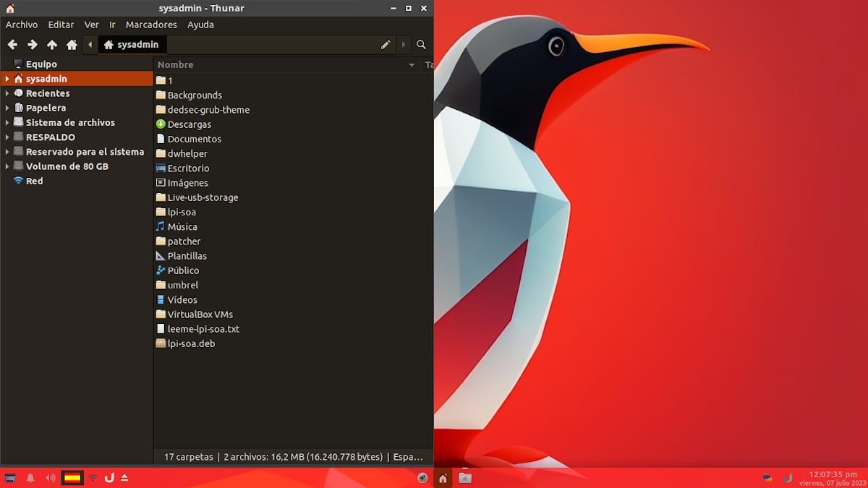This screenshot has height=488, width=868.
Task: Open the Ver menu
Action: click(92, 25)
